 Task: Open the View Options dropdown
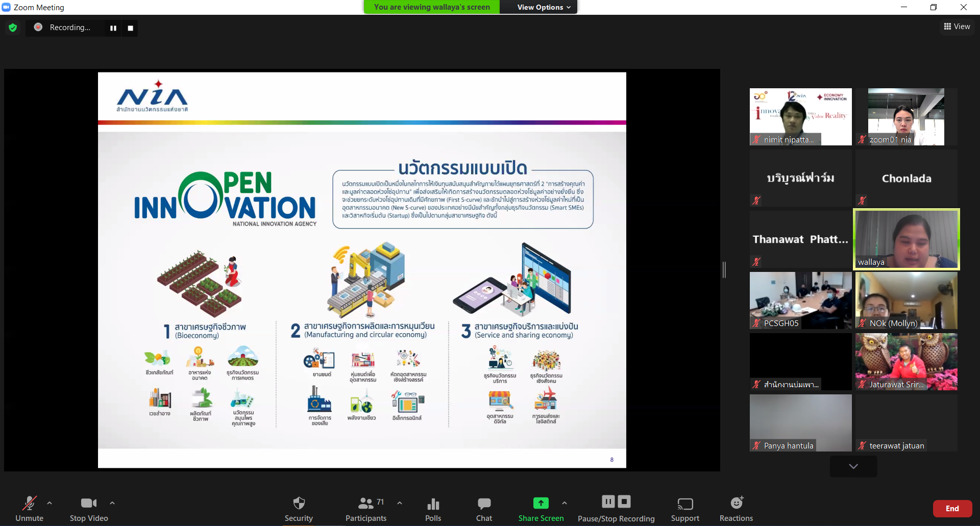(x=544, y=7)
